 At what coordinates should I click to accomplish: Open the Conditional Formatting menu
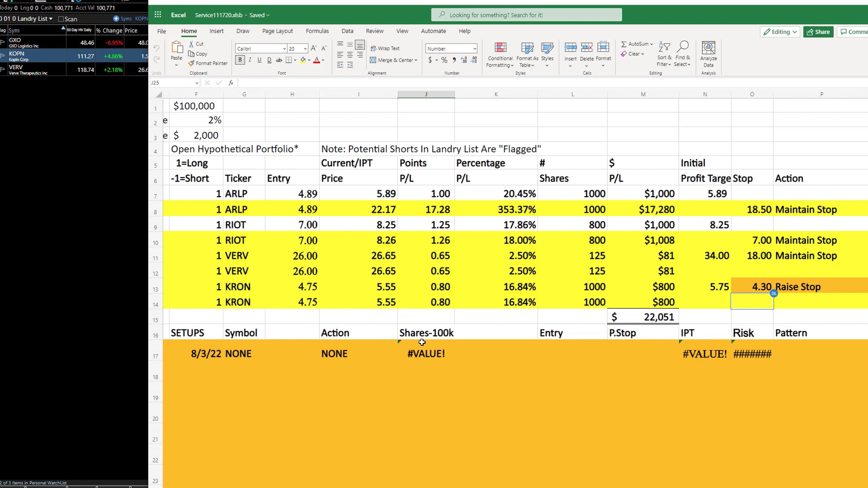click(x=500, y=54)
